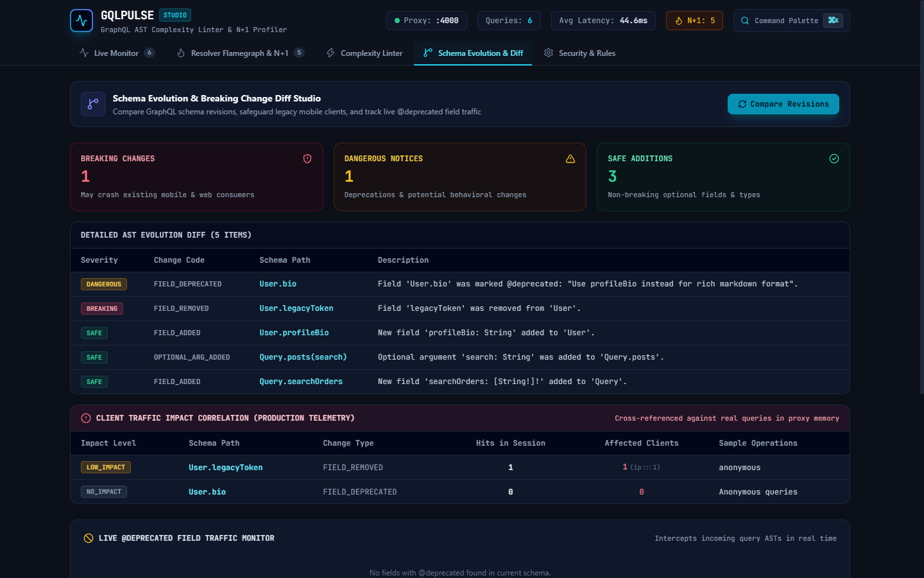Click the Hits in Session column header
The height and width of the screenshot is (578, 924).
pos(511,443)
